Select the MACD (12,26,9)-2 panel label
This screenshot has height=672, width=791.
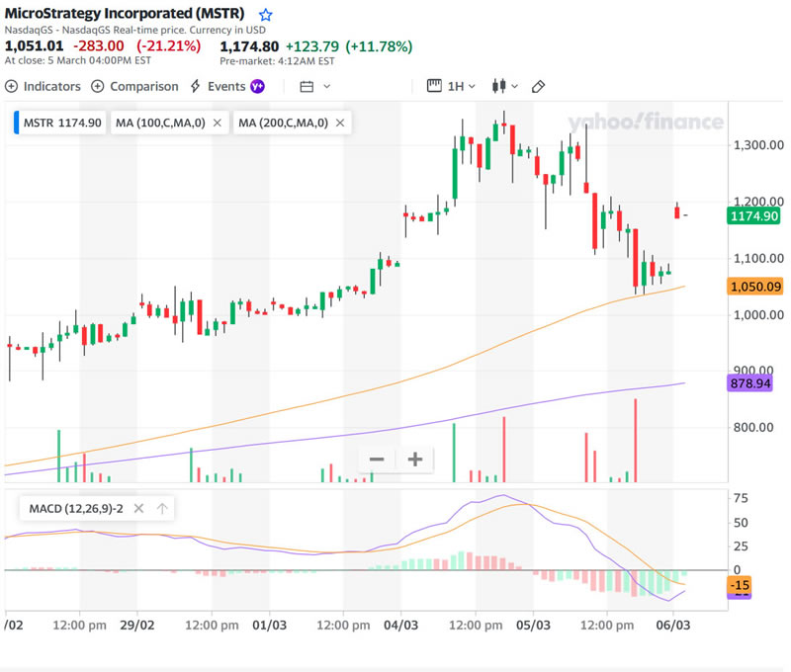[76, 509]
